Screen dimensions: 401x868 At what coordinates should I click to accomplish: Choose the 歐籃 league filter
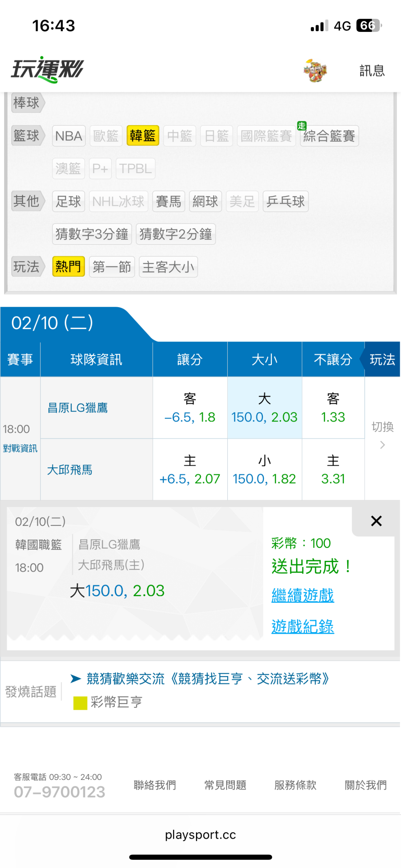tap(106, 136)
